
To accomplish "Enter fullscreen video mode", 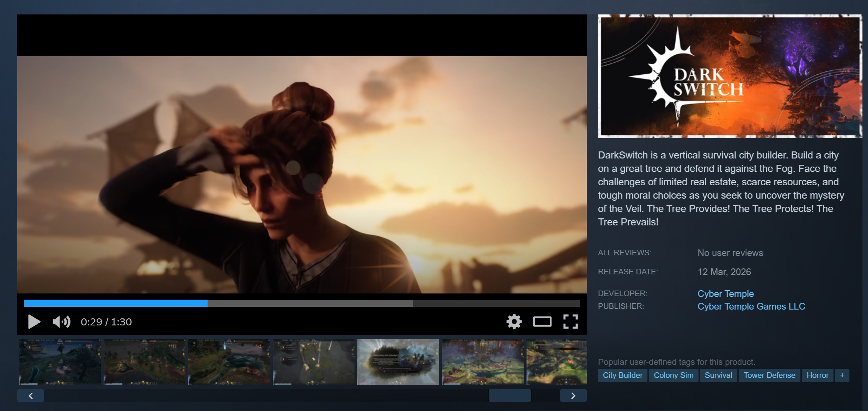I will (x=570, y=322).
